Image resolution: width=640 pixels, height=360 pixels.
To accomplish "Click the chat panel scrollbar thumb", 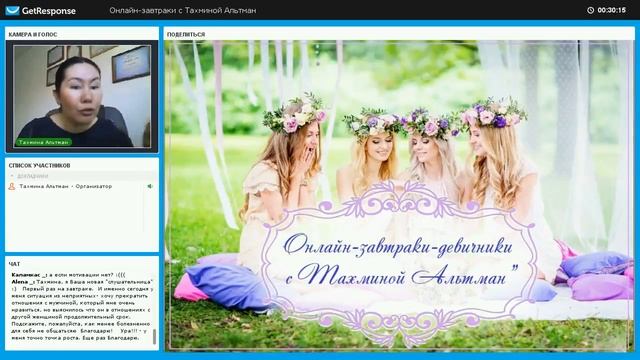I will click(x=154, y=337).
